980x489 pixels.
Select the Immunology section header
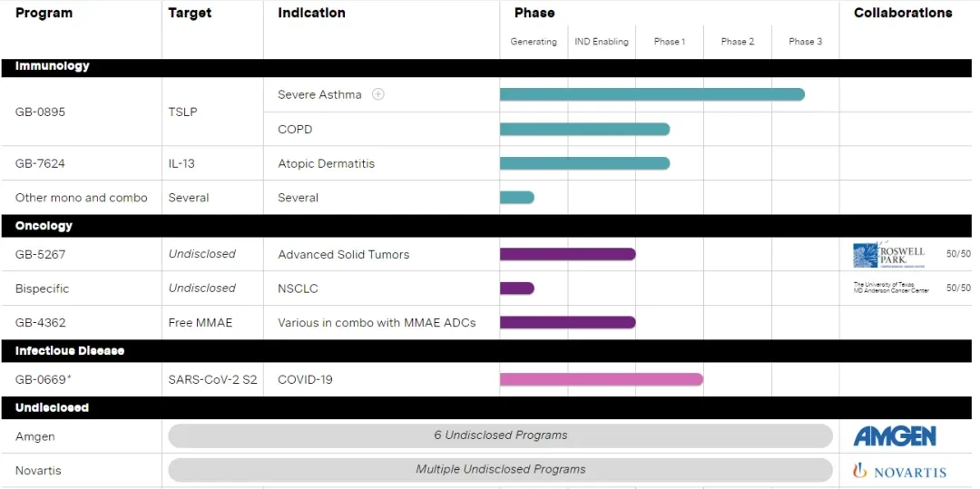coord(486,67)
